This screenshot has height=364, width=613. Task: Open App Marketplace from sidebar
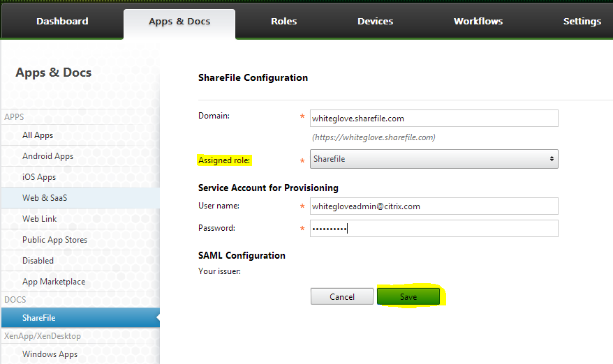pos(54,282)
